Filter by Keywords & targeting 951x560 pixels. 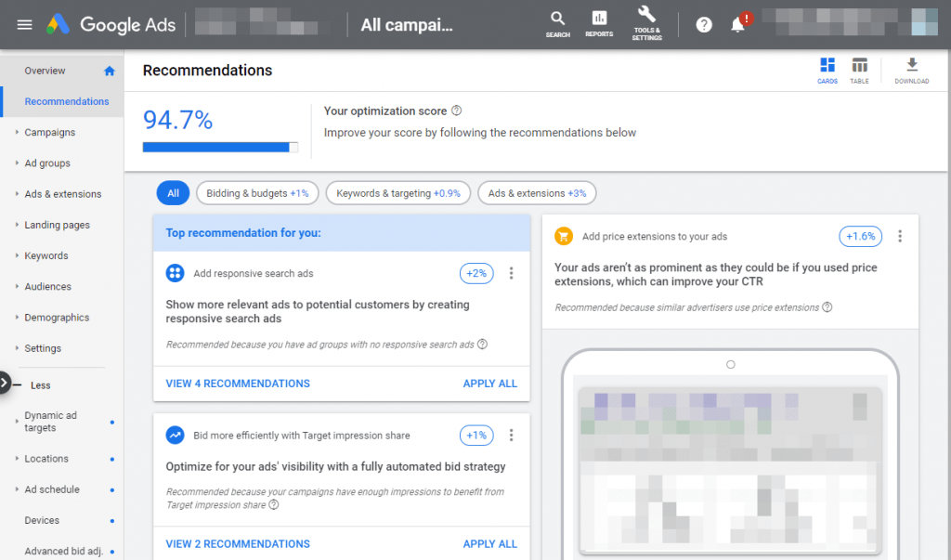click(397, 193)
